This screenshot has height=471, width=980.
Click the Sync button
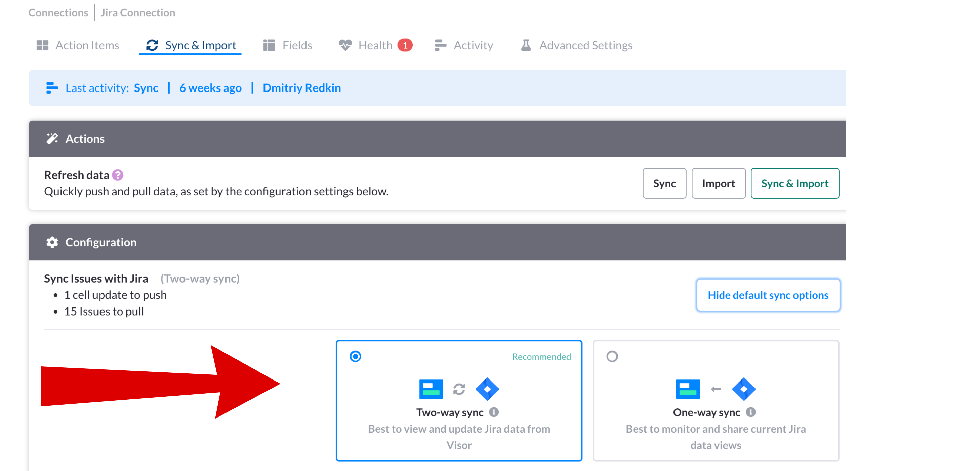point(665,184)
